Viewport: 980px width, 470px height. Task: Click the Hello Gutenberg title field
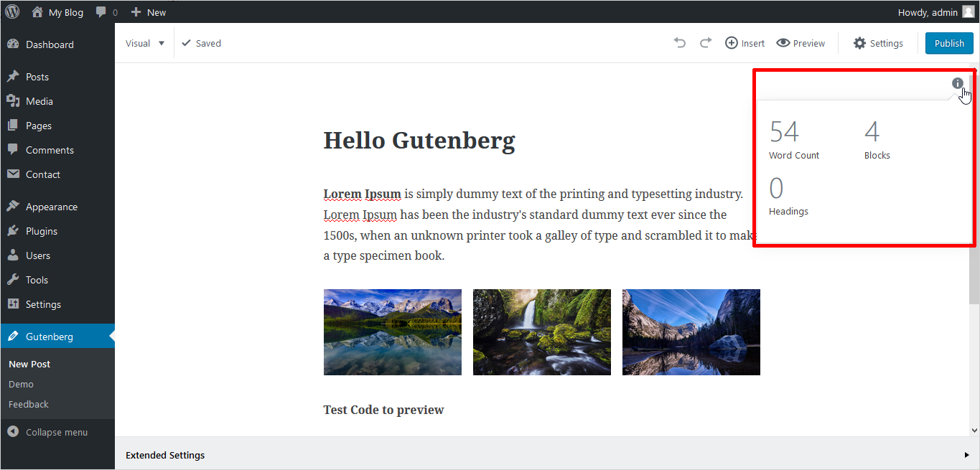coord(419,141)
